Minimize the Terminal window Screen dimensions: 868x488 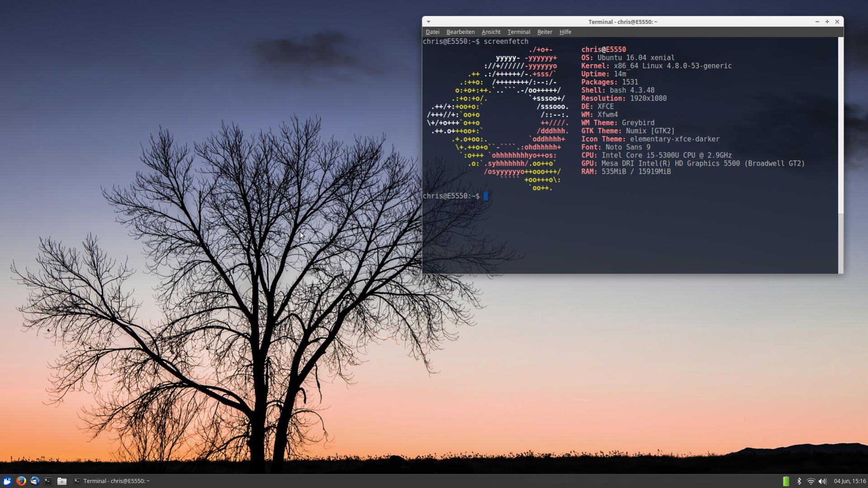[x=817, y=22]
